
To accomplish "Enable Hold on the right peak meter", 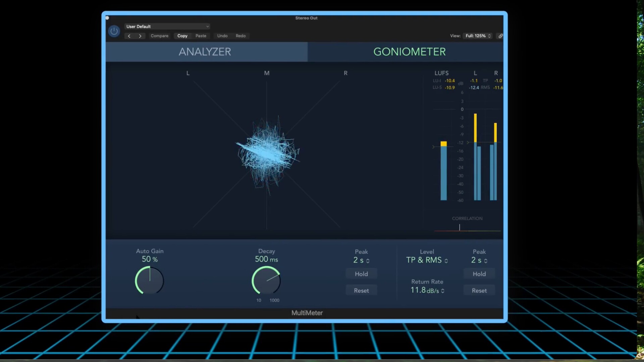I will coord(479,274).
